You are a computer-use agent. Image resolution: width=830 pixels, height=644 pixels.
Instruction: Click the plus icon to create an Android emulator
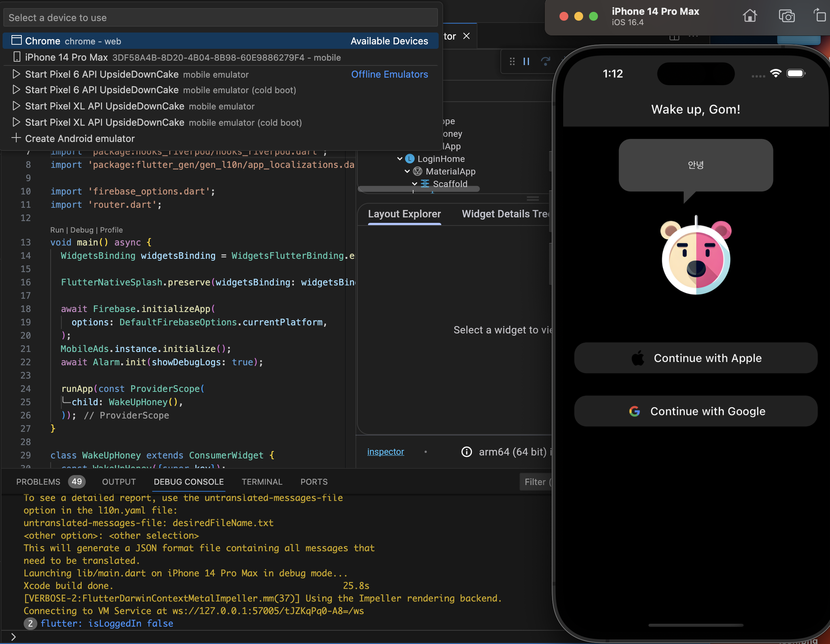(16, 138)
